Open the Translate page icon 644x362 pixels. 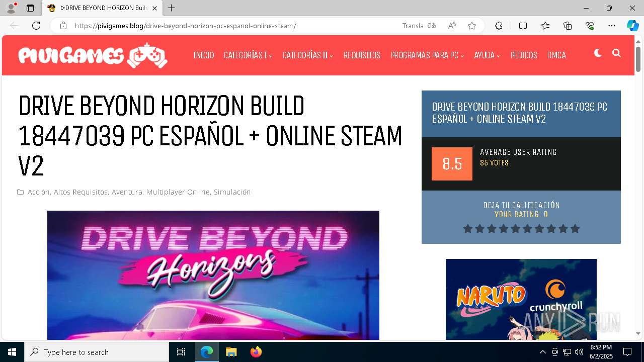(x=432, y=26)
